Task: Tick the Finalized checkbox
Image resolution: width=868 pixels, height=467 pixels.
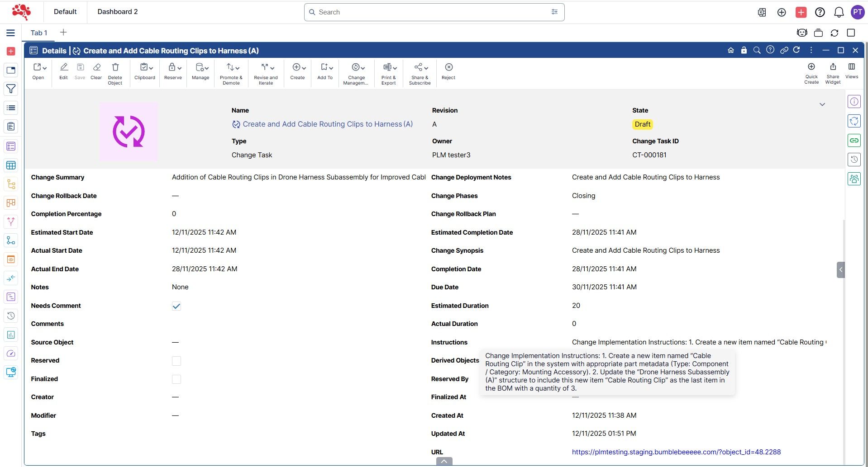Action: (176, 379)
